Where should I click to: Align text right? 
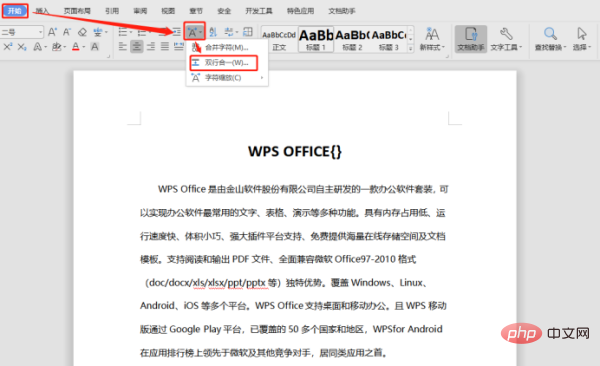click(x=151, y=47)
